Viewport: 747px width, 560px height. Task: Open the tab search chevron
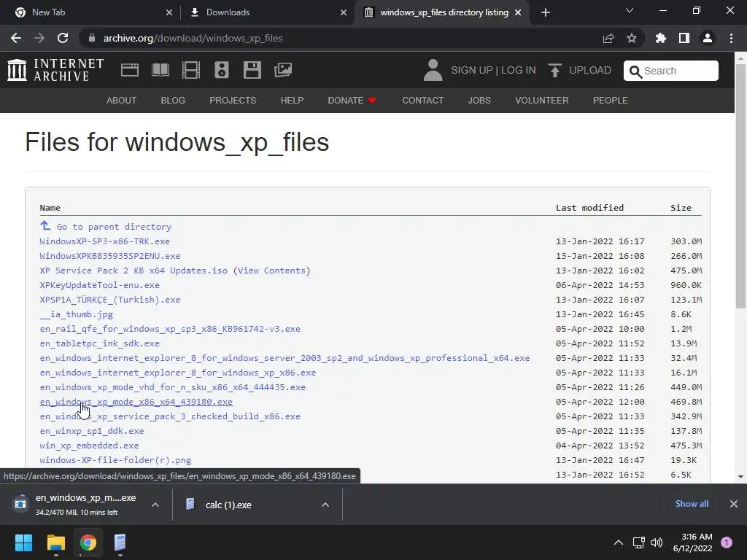630,10
